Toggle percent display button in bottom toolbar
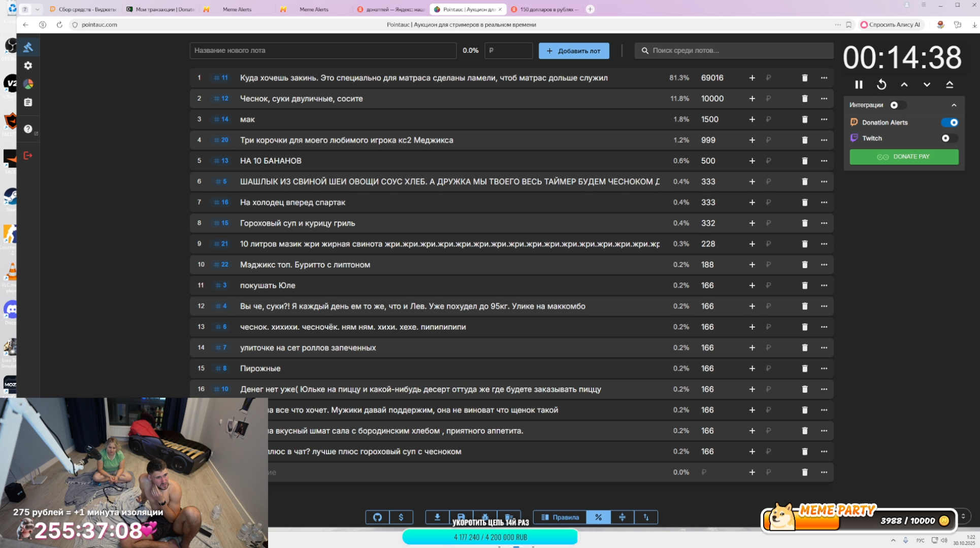The width and height of the screenshot is (980, 548). pyautogui.click(x=598, y=517)
